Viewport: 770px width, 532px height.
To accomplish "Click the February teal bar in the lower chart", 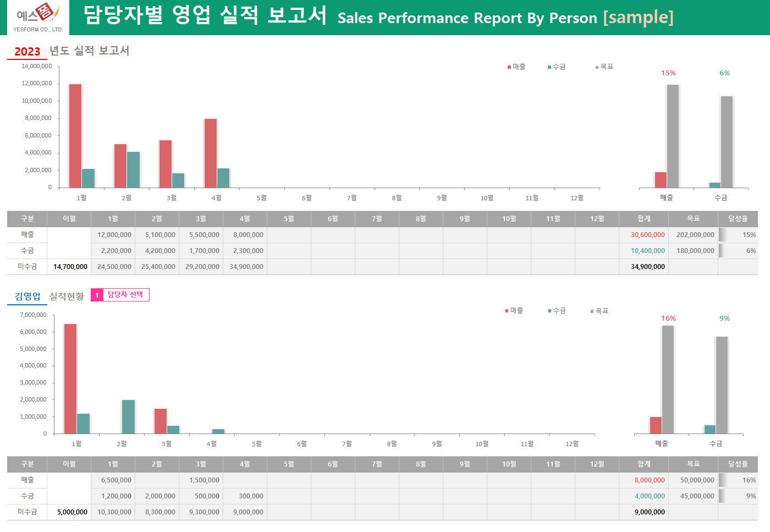I will coord(128,416).
